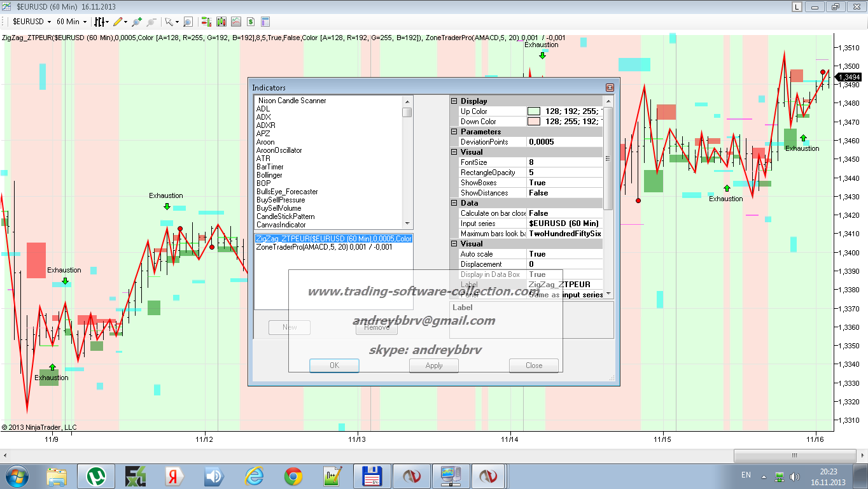Click the Up Color swatch
868x489 pixels.
[534, 111]
